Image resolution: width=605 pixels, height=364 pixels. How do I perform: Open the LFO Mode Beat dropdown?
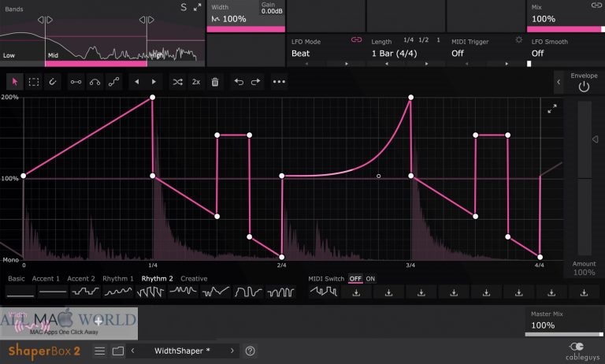[301, 54]
